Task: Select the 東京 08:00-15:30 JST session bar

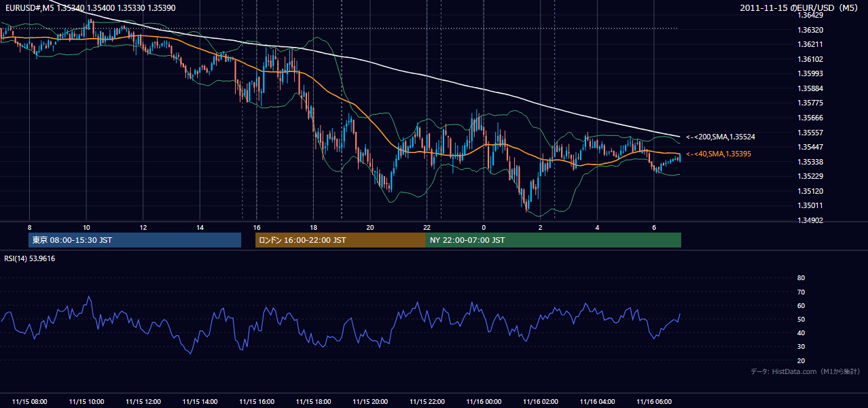Action: click(135, 240)
